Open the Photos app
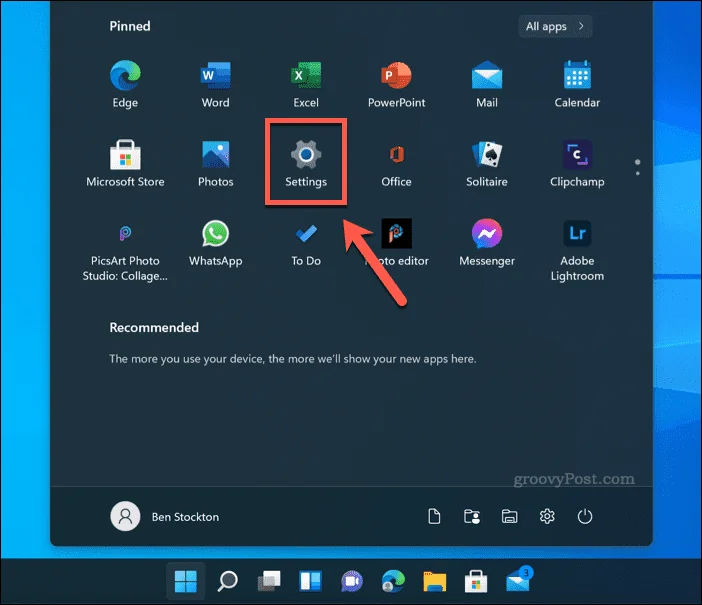The width and height of the screenshot is (702, 605). (x=215, y=163)
